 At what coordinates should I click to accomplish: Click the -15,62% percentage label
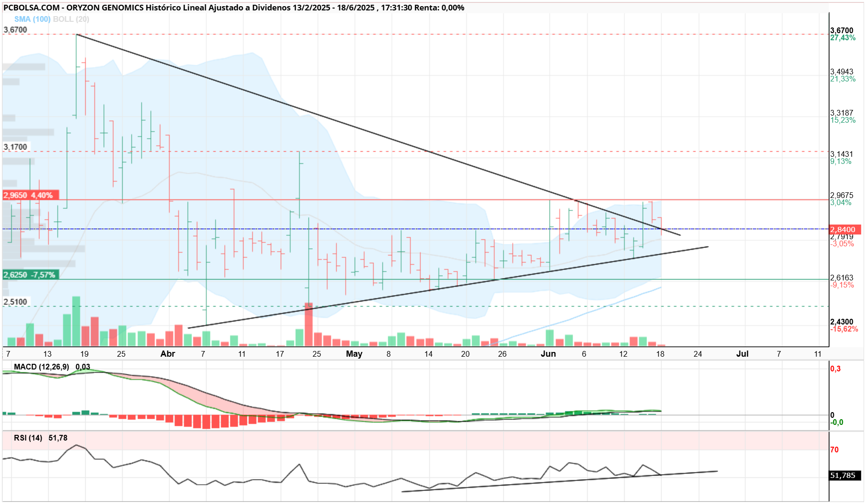click(x=844, y=329)
